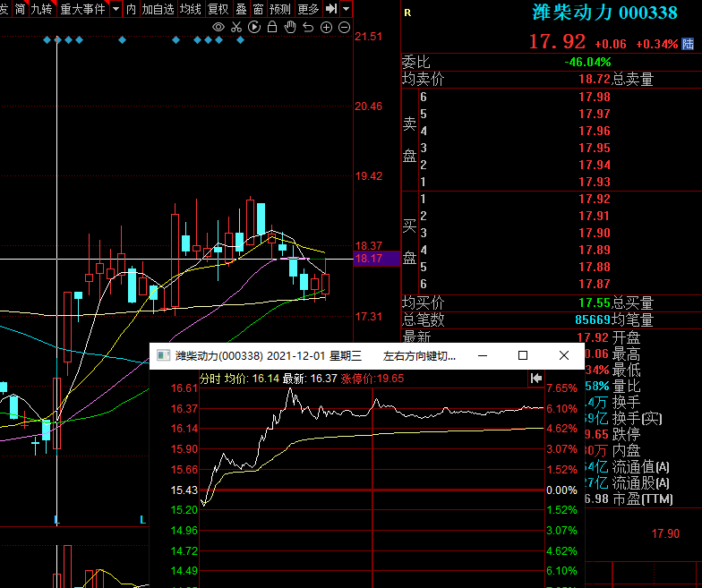Open the 更多 more menu
This screenshot has height=588, width=702.
point(308,9)
